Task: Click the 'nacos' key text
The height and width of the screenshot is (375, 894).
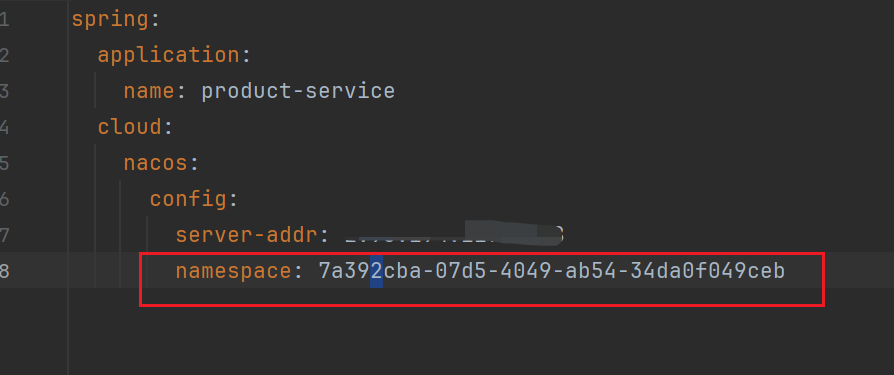Action: tap(155, 163)
